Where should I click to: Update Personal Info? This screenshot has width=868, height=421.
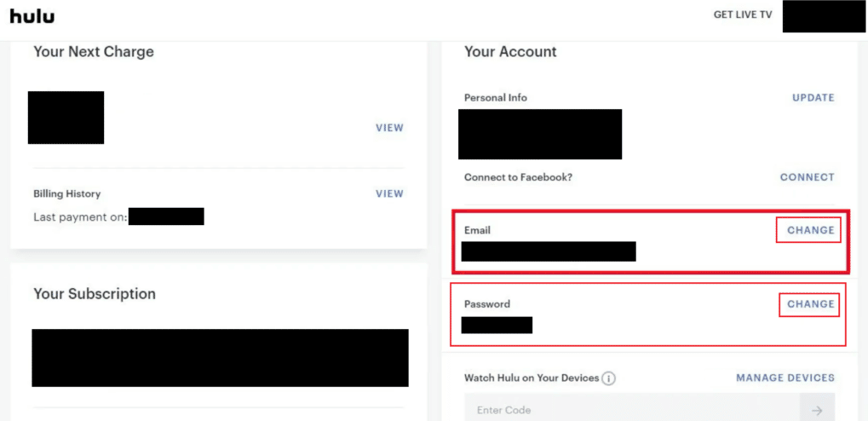click(x=813, y=97)
